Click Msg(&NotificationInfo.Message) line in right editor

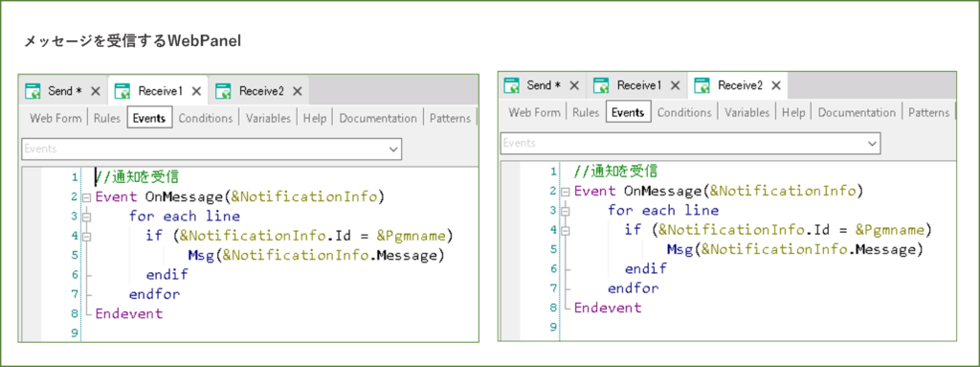[x=795, y=250]
